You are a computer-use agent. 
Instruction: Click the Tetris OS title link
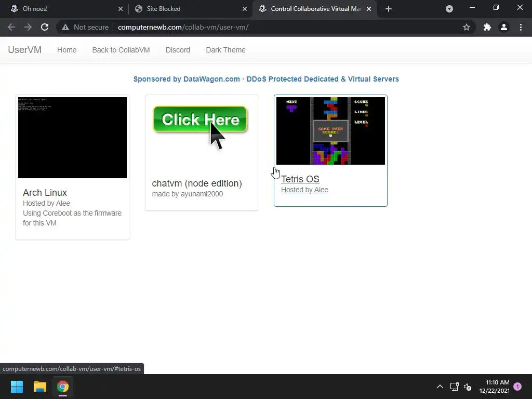click(x=300, y=179)
